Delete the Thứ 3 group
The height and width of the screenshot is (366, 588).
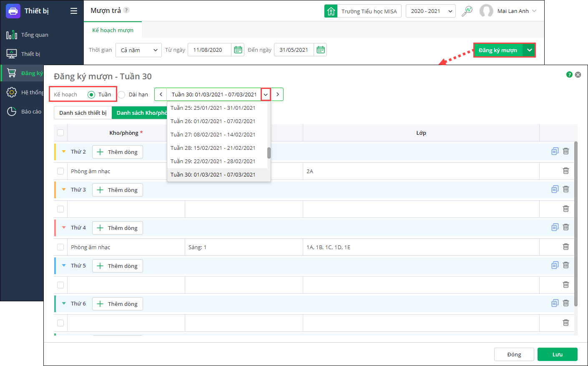pos(566,189)
